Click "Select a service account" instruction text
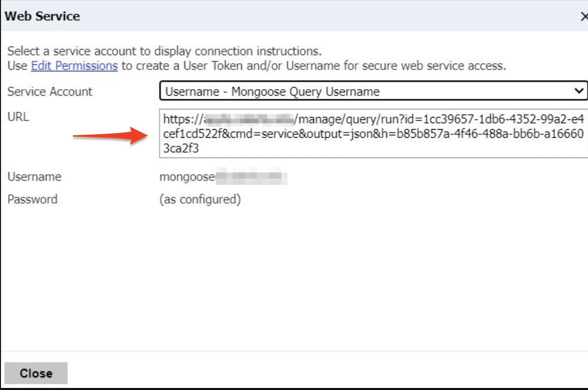Viewport: 588px width, 390px height. (x=76, y=51)
